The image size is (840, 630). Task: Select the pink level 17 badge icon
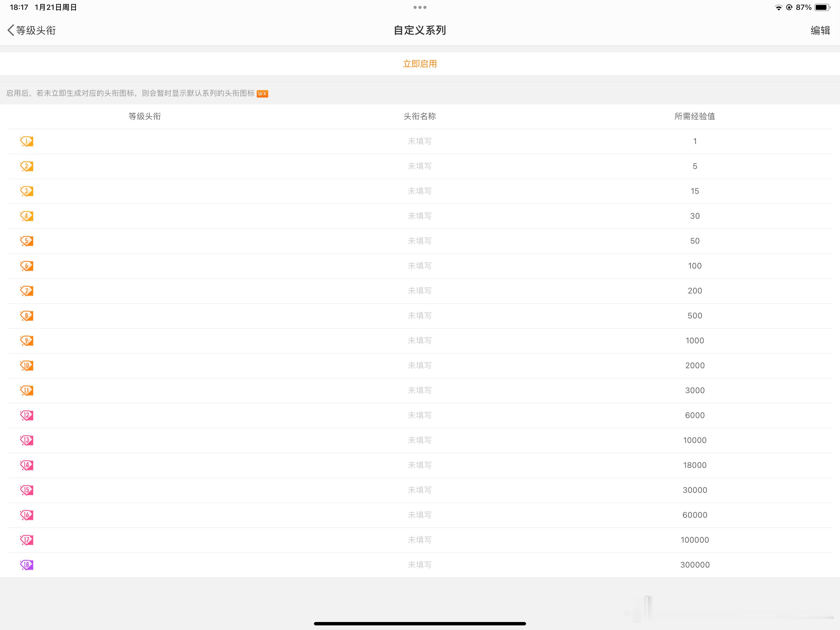26,540
